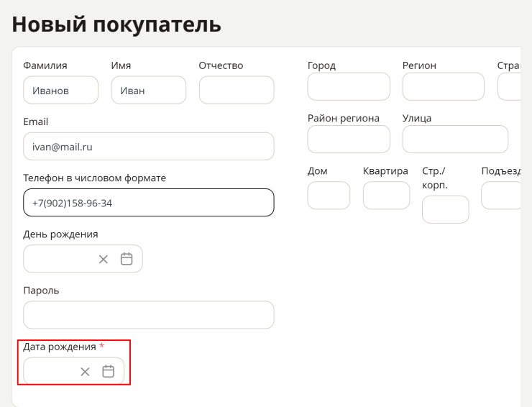
Task: Click the Дом input field
Action: pos(329,196)
